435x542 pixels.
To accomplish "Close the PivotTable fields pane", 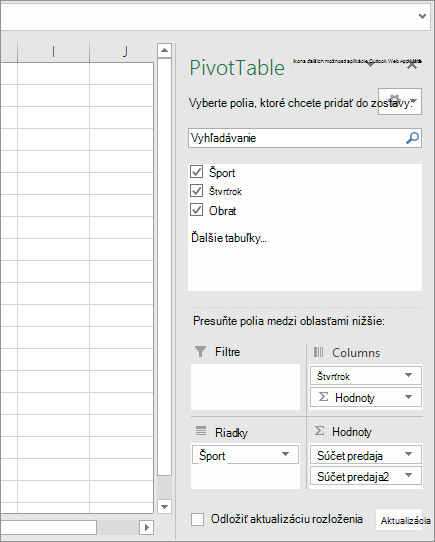I will [x=412, y=64].
